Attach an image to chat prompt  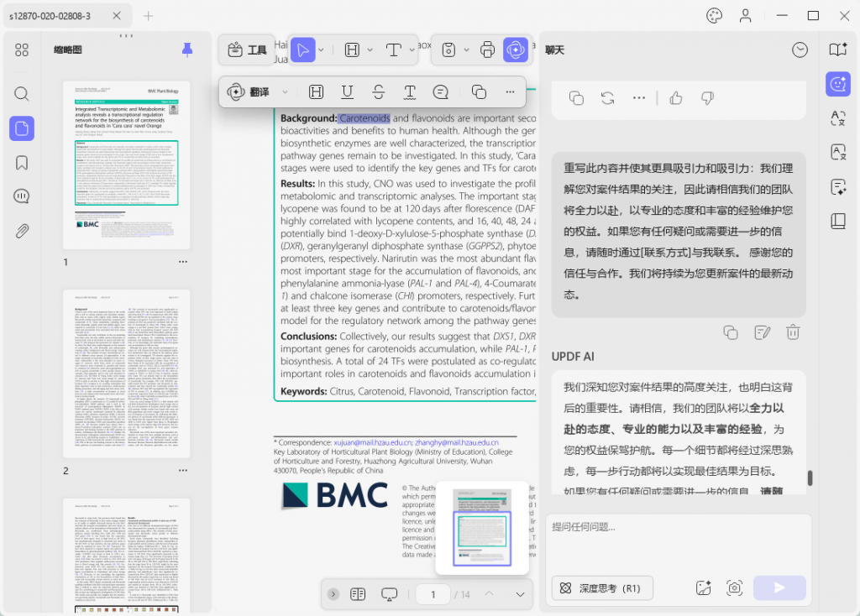[703, 588]
